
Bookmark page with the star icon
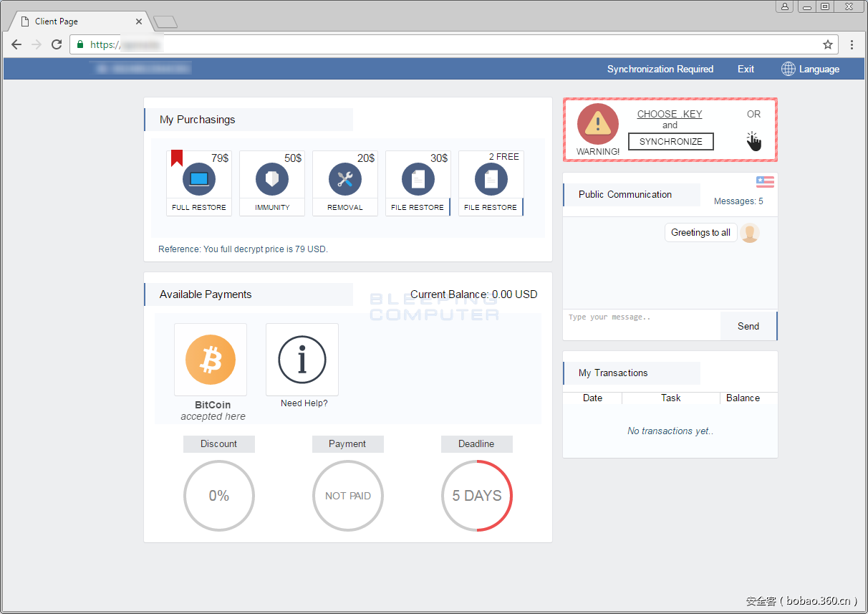(828, 44)
